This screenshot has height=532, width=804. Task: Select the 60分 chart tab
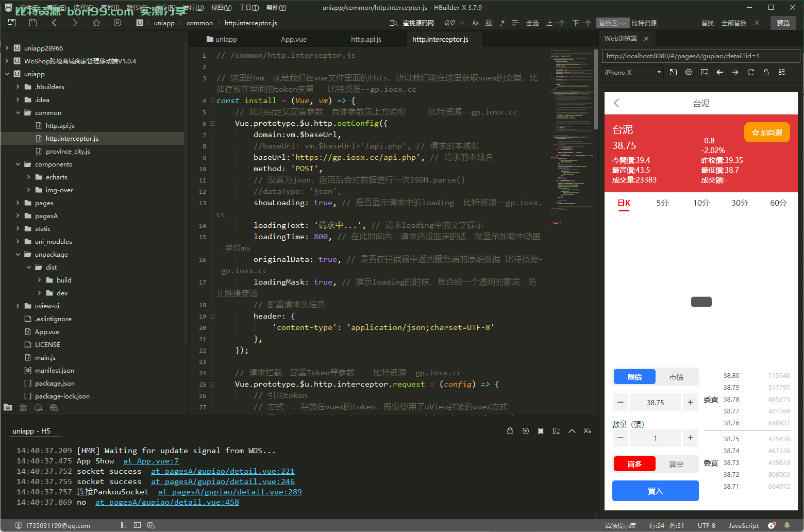pos(778,203)
